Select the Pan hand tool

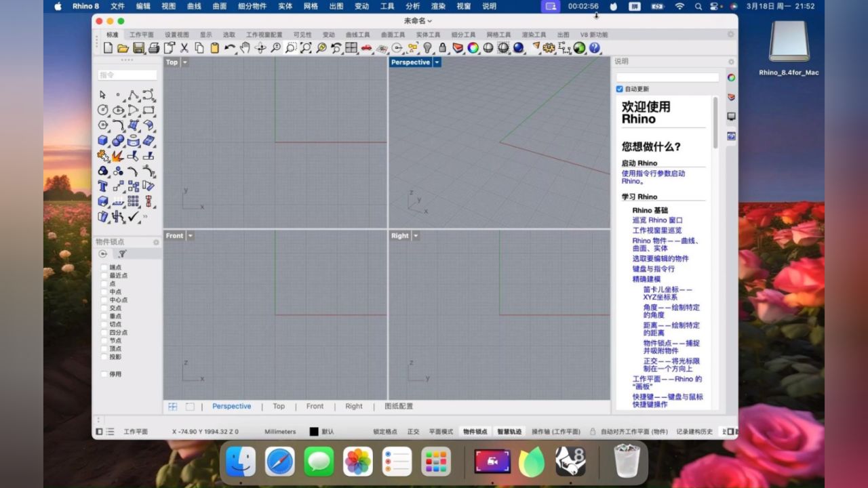[x=245, y=47]
